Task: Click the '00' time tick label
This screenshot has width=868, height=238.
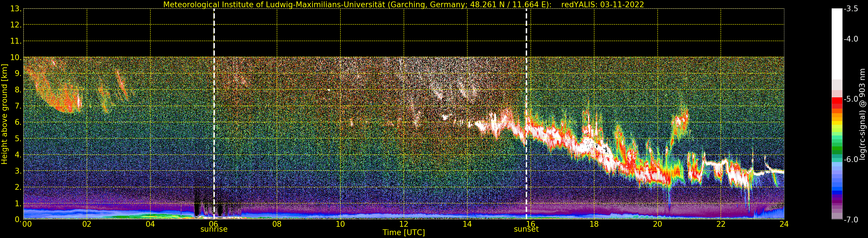Action: [x=27, y=224]
